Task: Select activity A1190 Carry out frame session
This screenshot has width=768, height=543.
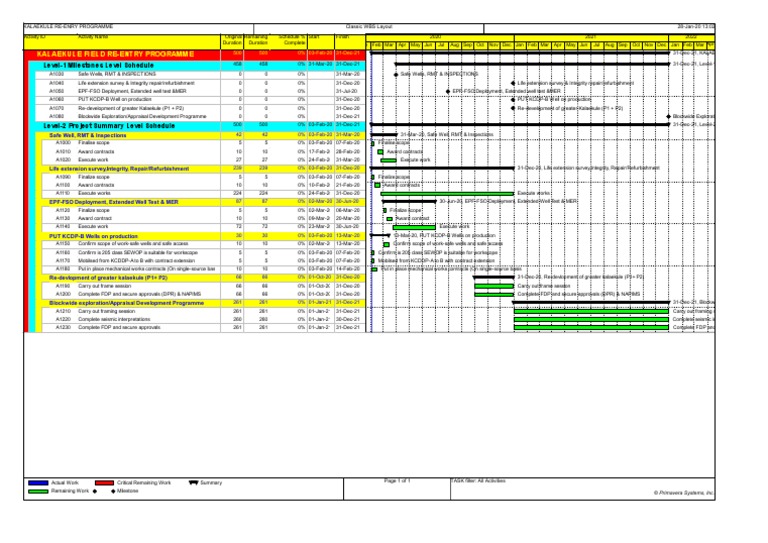Action: click(204, 286)
